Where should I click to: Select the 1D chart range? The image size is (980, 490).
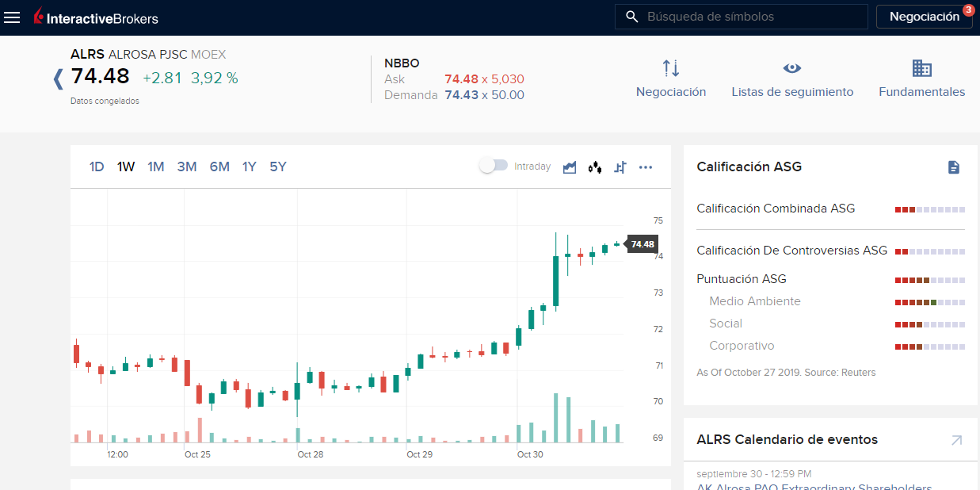97,167
